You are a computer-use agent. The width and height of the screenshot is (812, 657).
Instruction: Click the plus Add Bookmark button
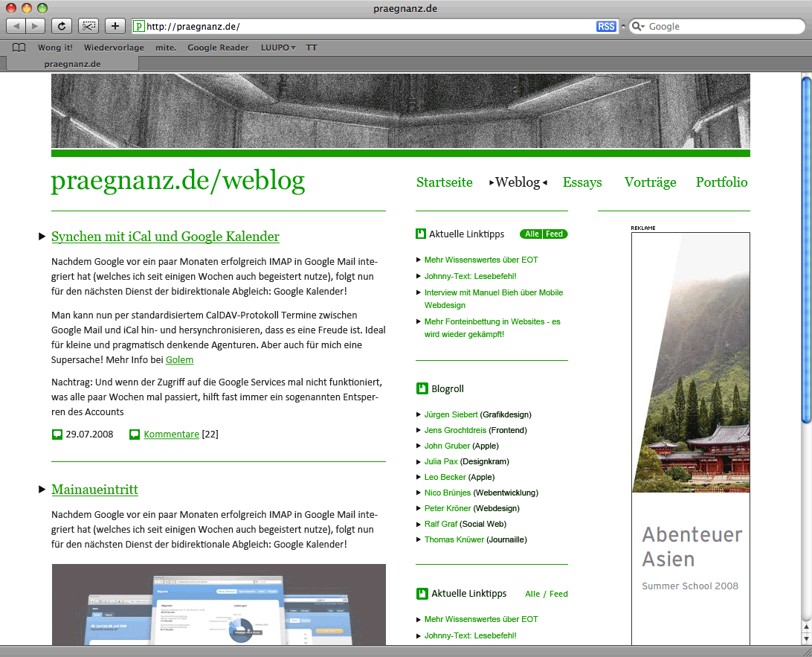[115, 26]
